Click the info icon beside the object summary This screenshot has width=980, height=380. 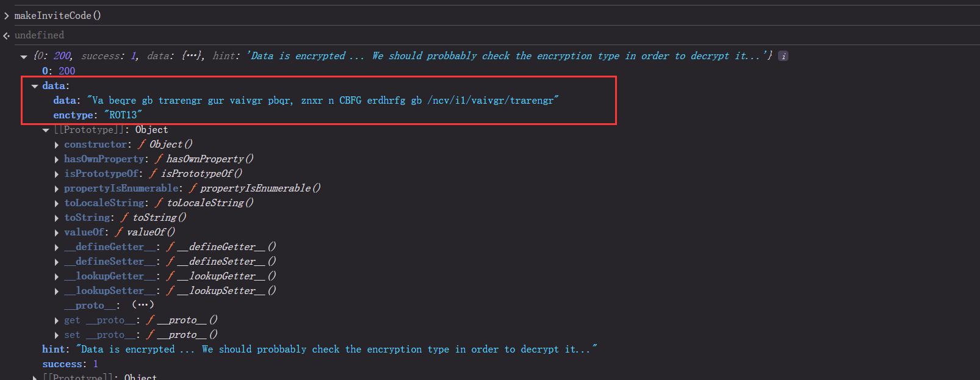coord(783,56)
